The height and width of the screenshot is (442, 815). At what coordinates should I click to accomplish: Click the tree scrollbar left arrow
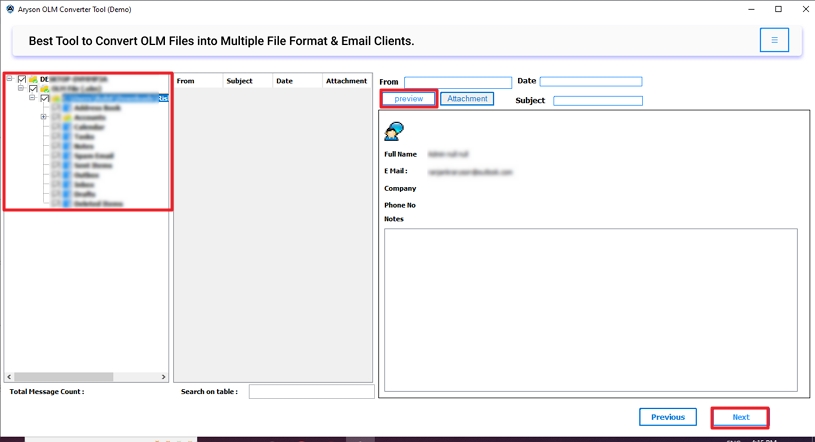[9, 376]
